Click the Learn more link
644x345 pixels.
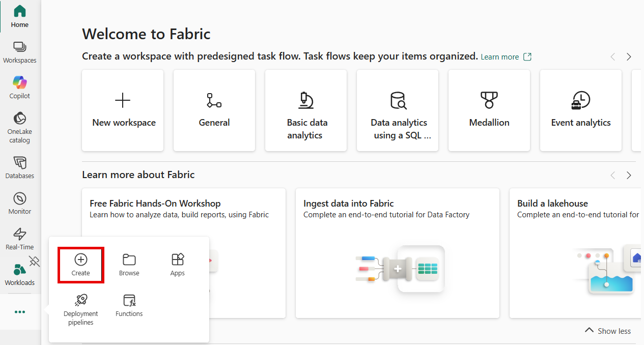(506, 57)
